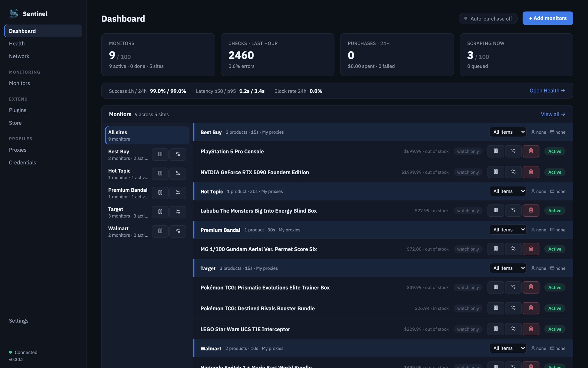Image resolution: width=588 pixels, height=368 pixels.
Task: Toggle the Auto-purchase off switch
Action: [x=488, y=19]
